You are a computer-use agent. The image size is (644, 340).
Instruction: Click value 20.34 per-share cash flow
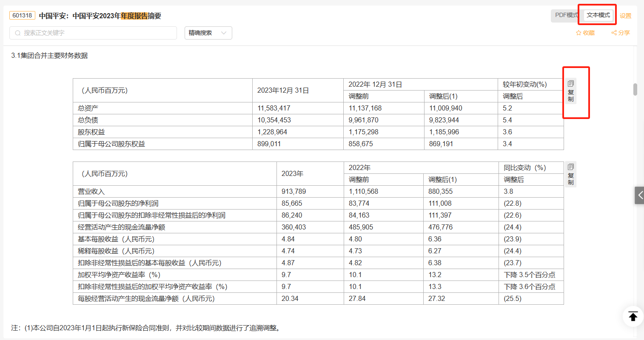pos(290,298)
